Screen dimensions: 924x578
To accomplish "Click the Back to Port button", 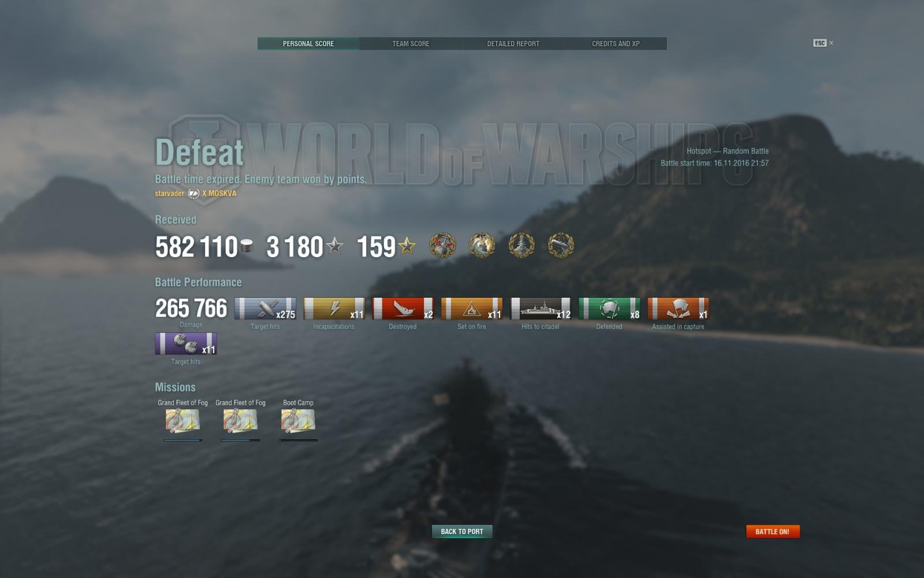I will tap(462, 531).
